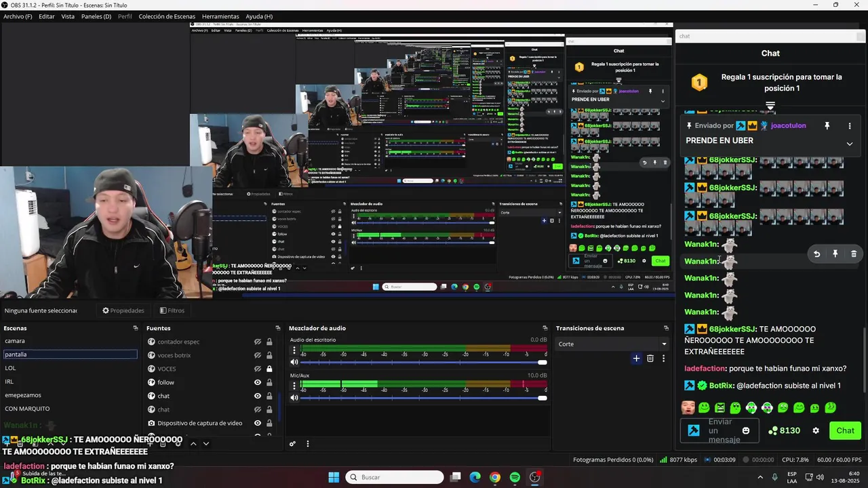Open chat settings gear
Screen dimensions: 868x488
pyautogui.click(x=816, y=430)
